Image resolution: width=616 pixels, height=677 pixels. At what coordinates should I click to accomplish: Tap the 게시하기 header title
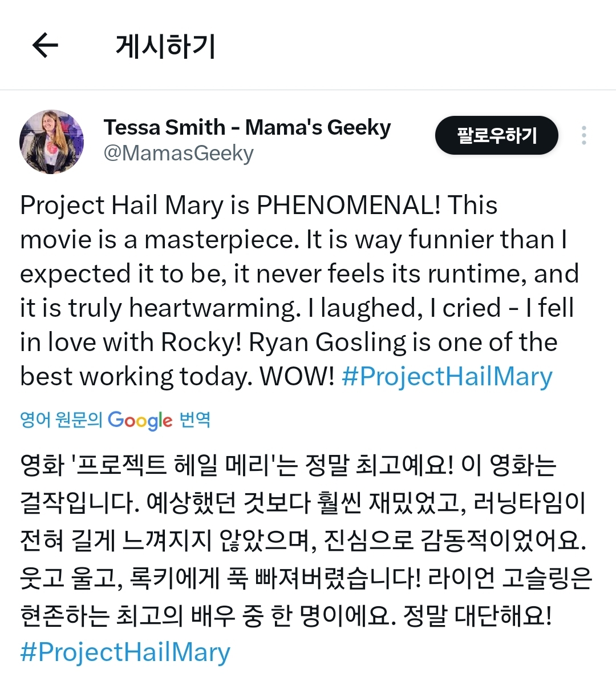[165, 46]
